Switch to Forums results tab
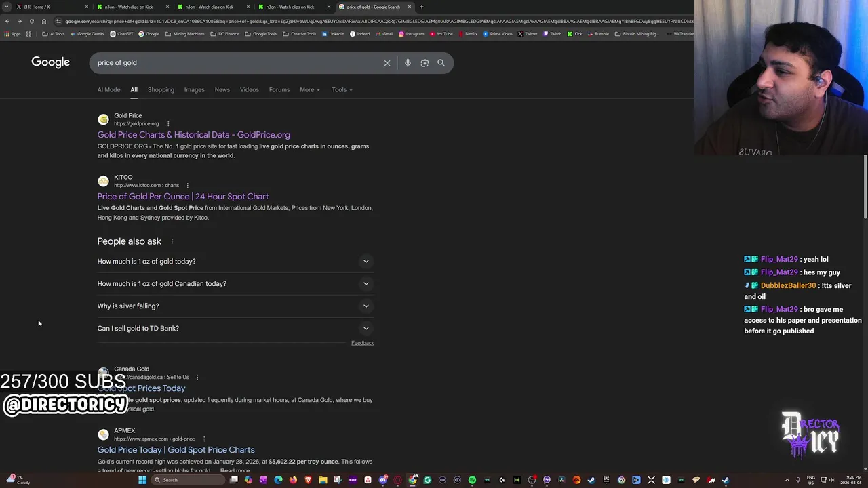Viewport: 868px width, 488px height. click(x=279, y=89)
